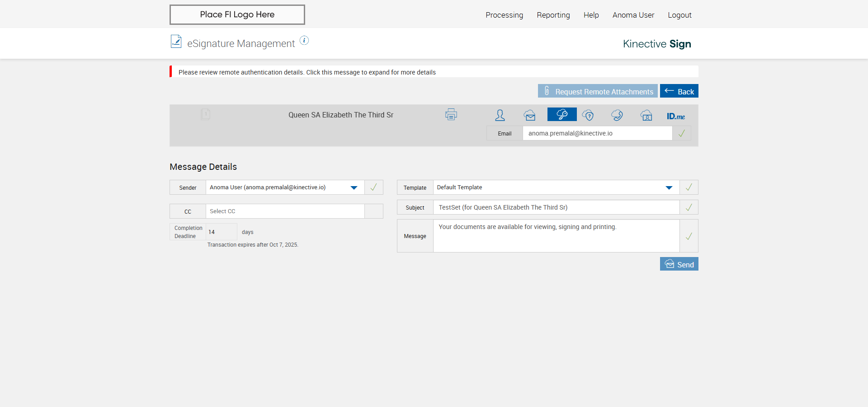This screenshot has width=868, height=407.
Task: Click the Send button
Action: coord(679,264)
